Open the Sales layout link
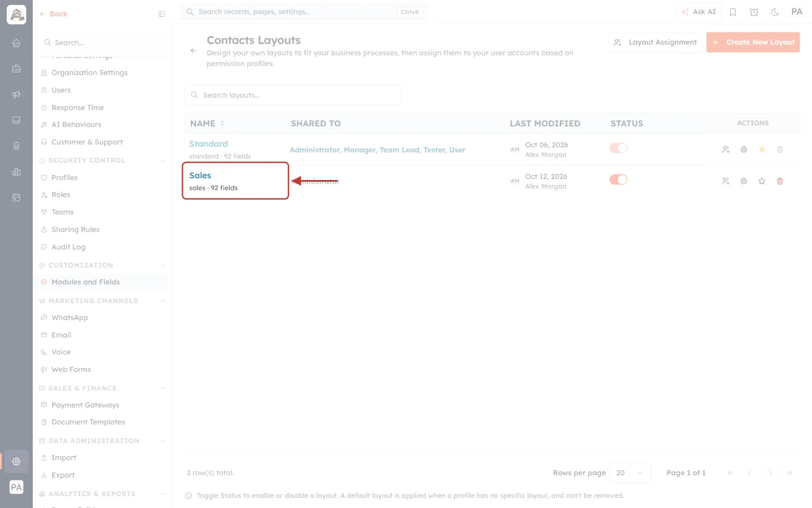 [x=200, y=176]
